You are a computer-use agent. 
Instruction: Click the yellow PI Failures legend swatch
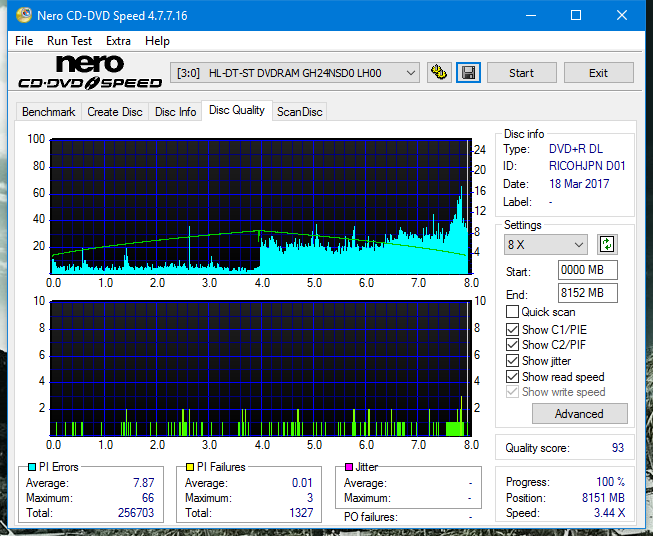189,467
